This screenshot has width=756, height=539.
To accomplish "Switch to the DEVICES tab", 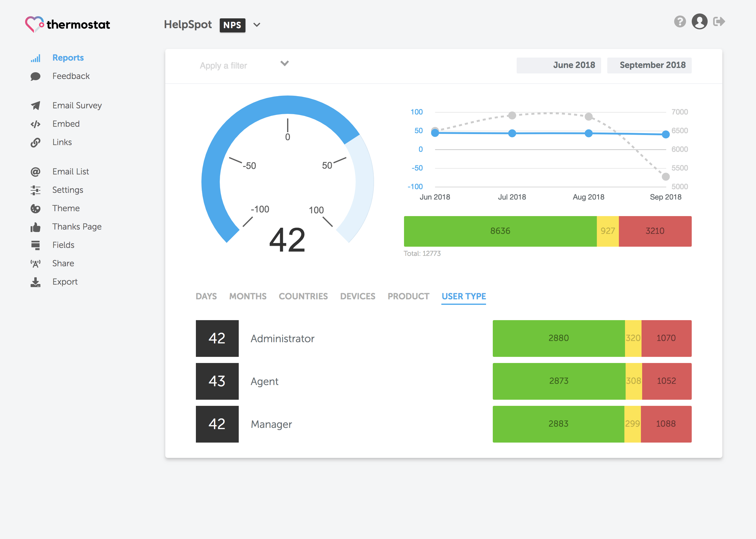I will click(357, 296).
